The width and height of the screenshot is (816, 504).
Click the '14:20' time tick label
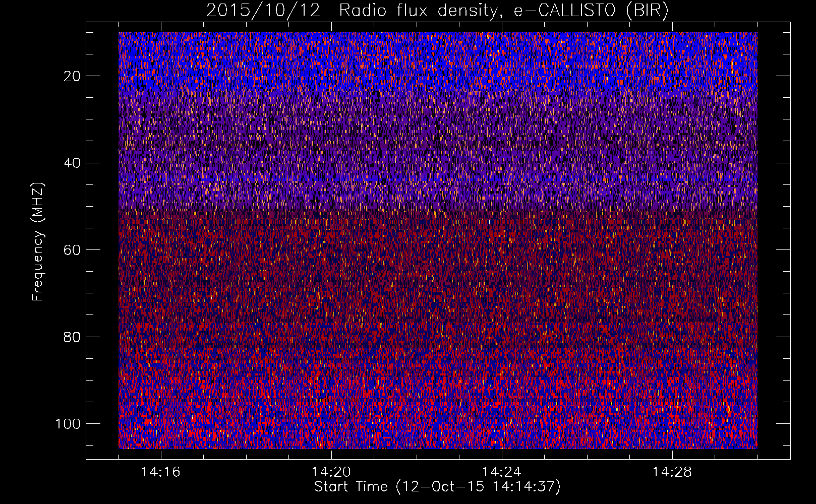[x=331, y=472]
